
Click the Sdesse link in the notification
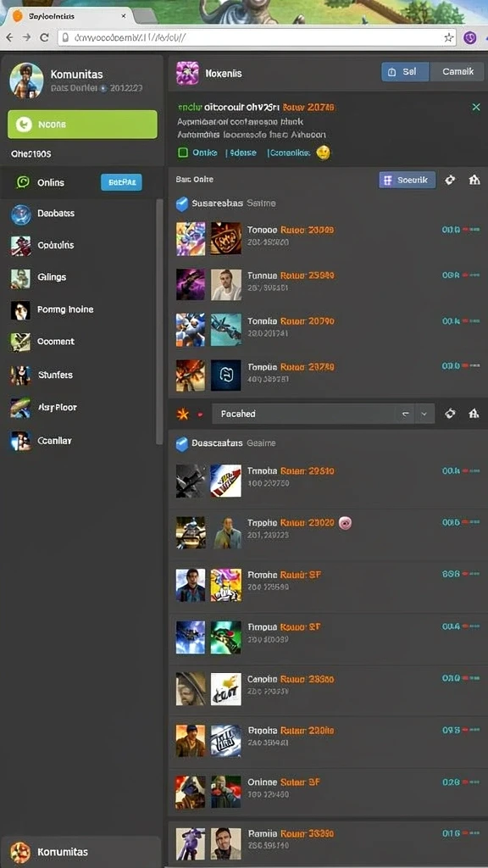click(242, 153)
